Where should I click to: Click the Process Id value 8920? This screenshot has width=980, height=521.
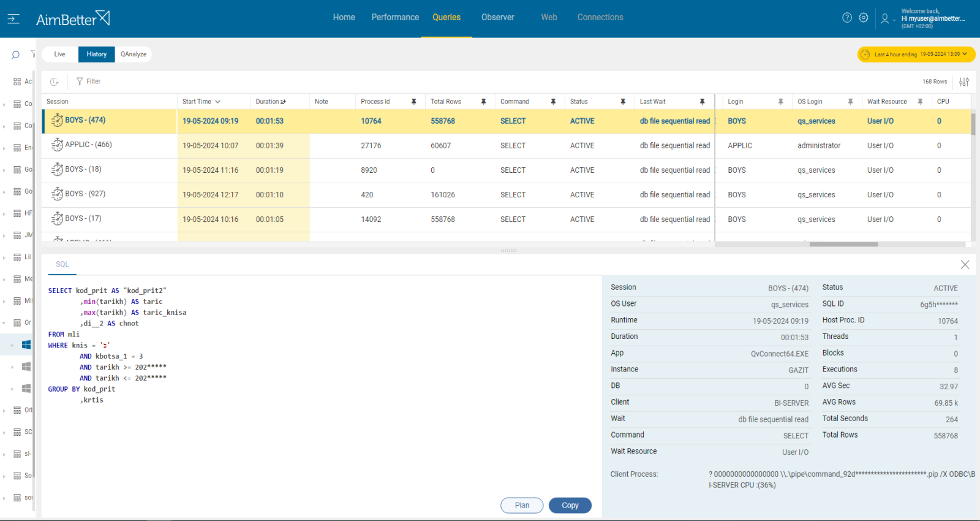click(x=369, y=170)
